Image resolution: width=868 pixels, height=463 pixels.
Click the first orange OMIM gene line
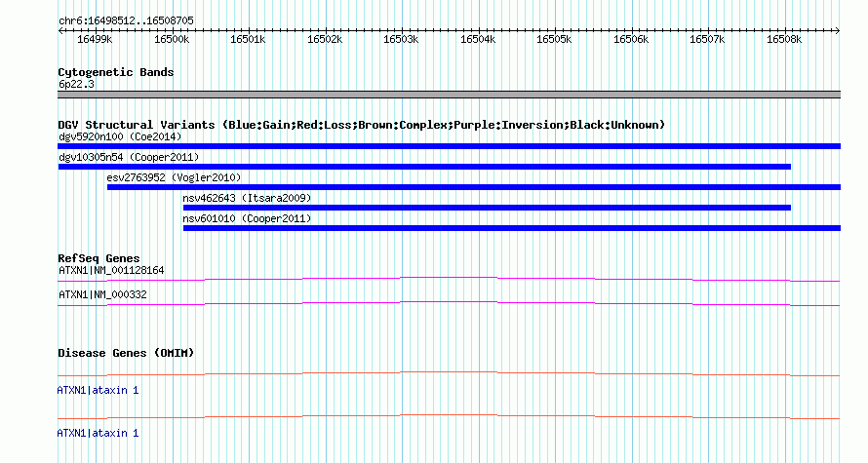click(449, 374)
